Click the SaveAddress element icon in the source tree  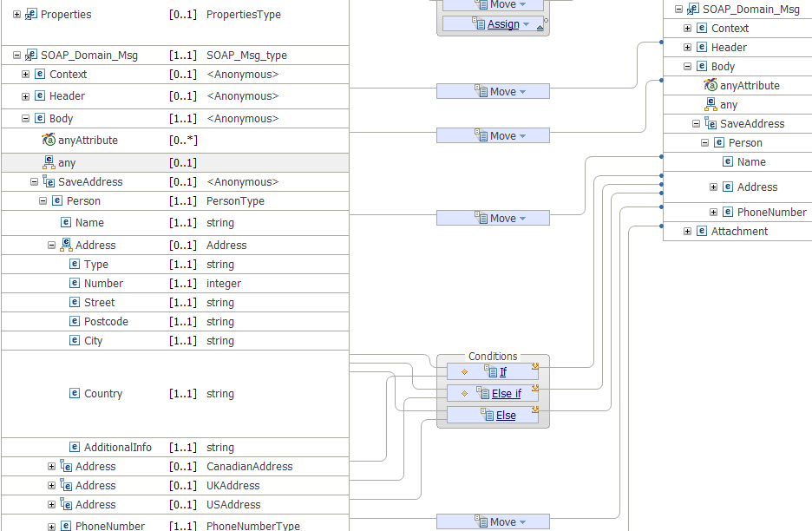tap(49, 182)
